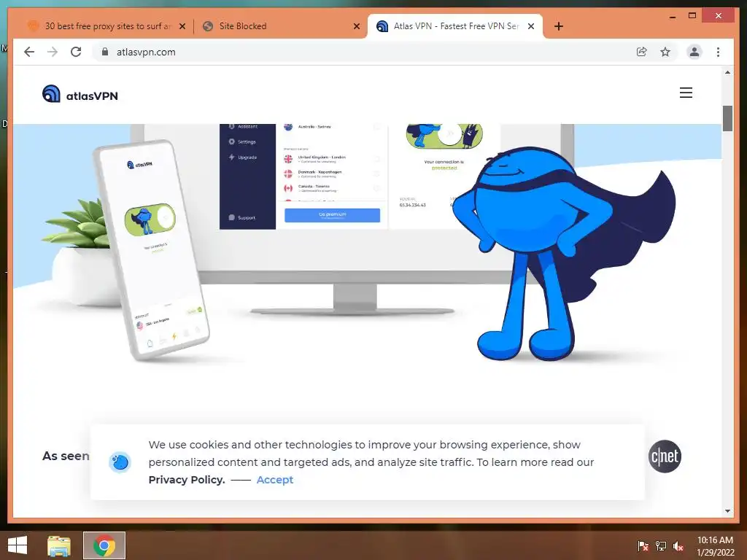Click the browser forward arrow
Screen dimensions: 747x560
coord(53,52)
